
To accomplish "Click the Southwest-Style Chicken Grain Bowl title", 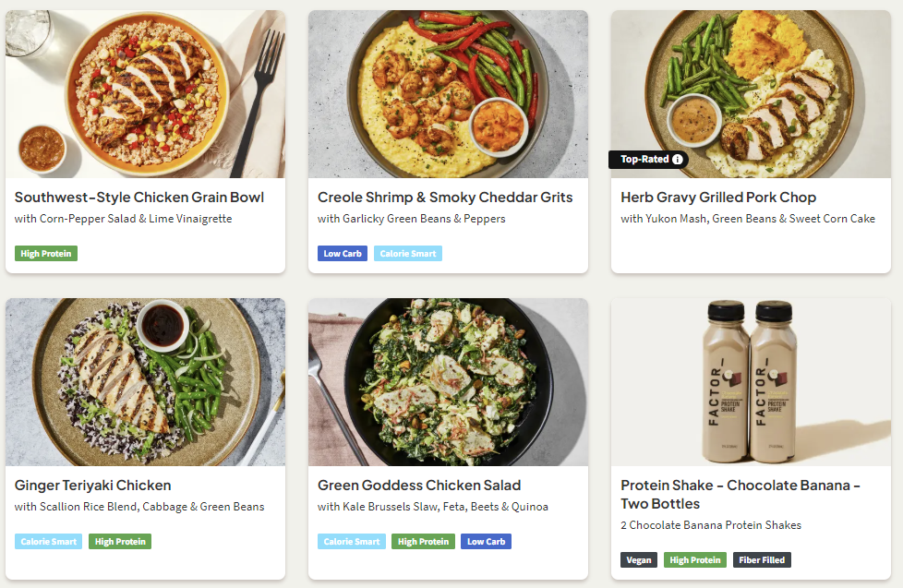I will click(x=139, y=198).
